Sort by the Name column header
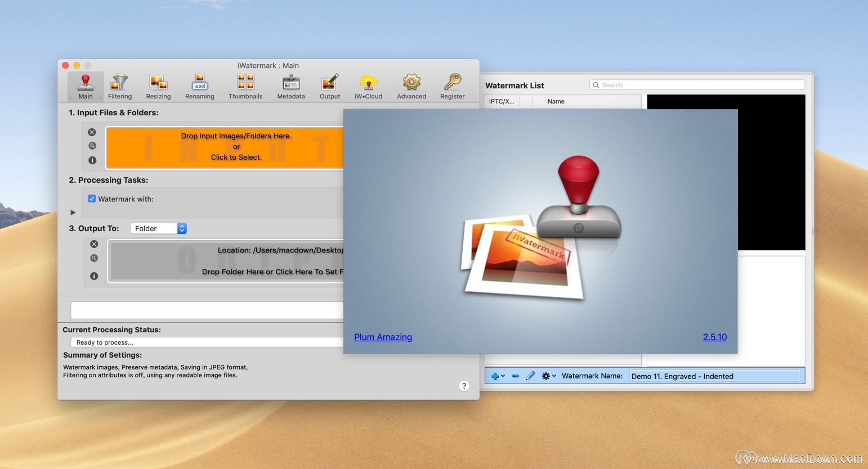 tap(593, 101)
